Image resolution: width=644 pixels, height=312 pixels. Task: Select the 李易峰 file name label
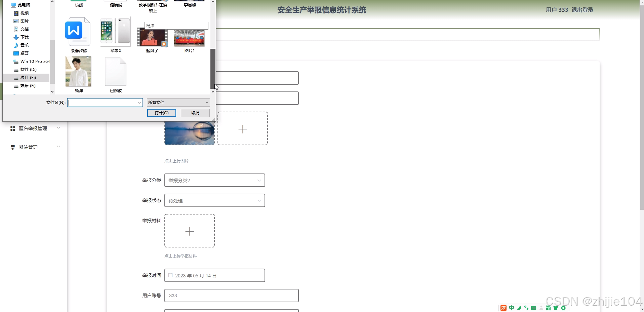click(x=190, y=5)
